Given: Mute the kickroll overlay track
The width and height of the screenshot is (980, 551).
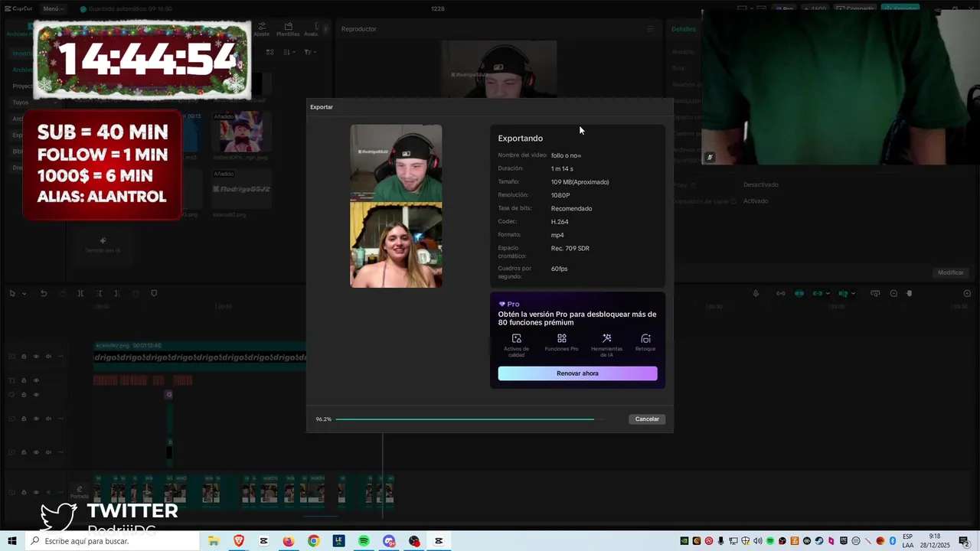Looking at the screenshot, I should pyautogui.click(x=47, y=356).
